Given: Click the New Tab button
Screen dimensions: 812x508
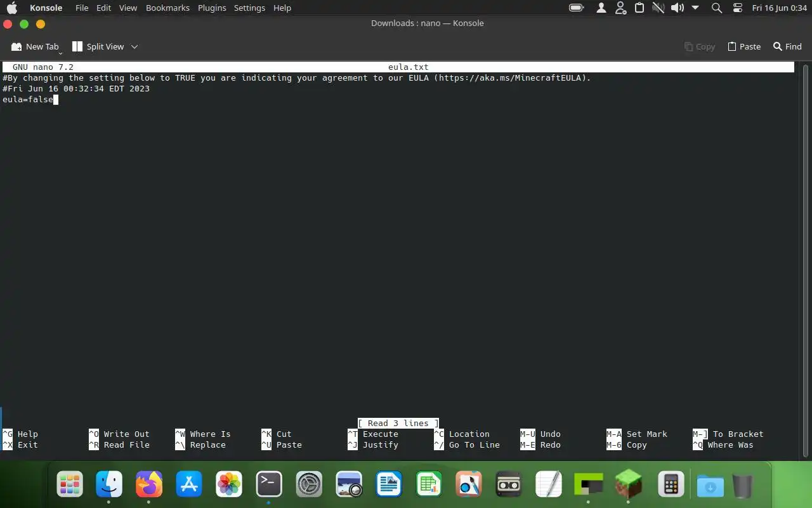Looking at the screenshot, I should [36, 46].
